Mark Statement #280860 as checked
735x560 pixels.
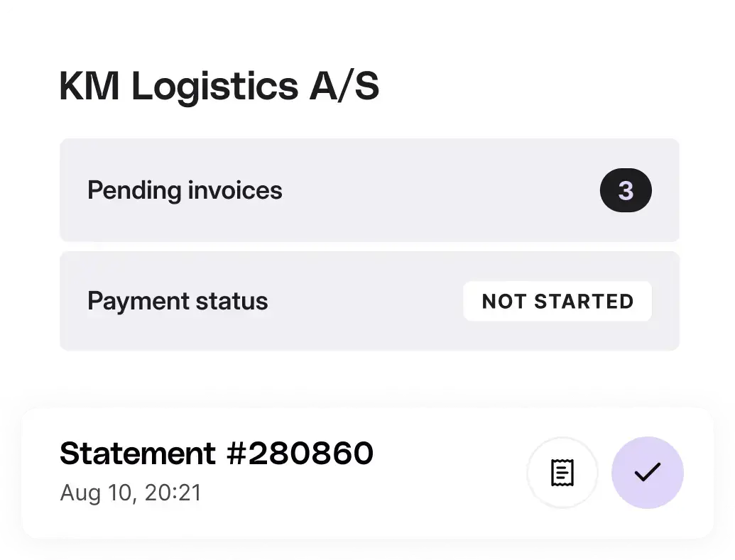point(648,473)
